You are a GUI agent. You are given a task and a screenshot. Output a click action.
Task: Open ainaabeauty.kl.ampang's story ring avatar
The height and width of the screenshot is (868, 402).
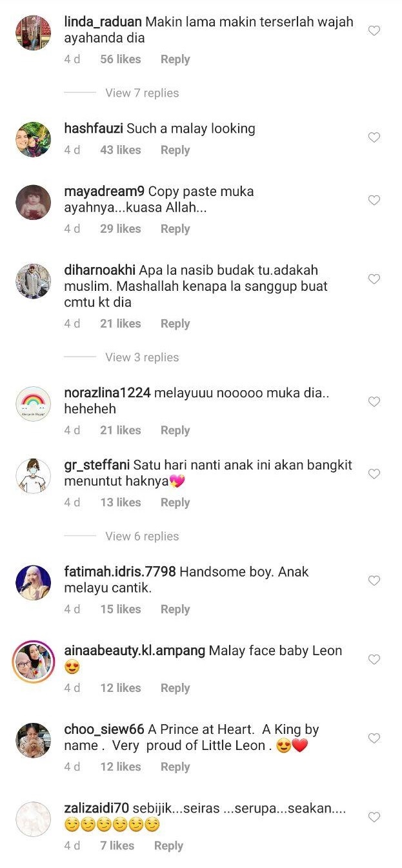[33, 661]
